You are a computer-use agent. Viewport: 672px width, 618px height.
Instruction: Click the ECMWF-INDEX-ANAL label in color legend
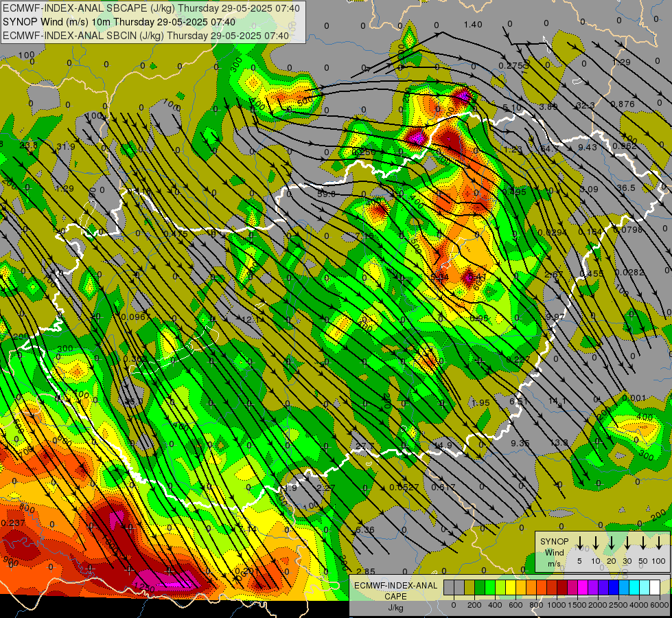pyautogui.click(x=396, y=586)
